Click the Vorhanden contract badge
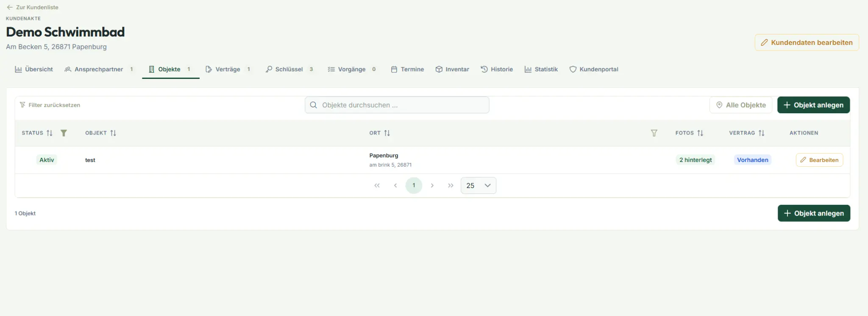The image size is (868, 316). pyautogui.click(x=752, y=160)
